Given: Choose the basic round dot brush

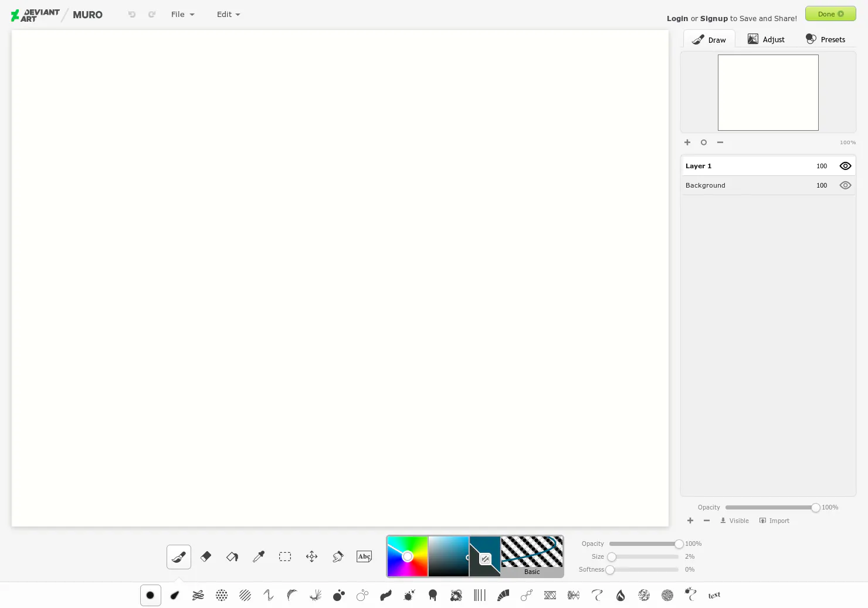Looking at the screenshot, I should point(151,595).
